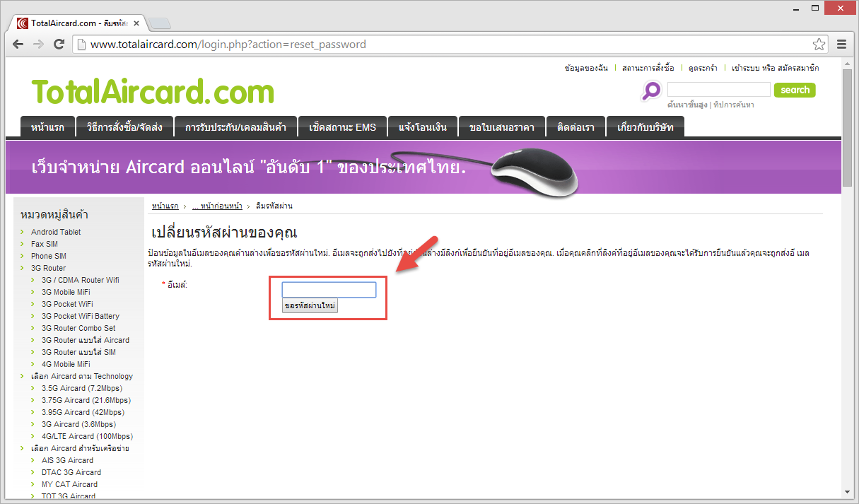Click the TotalAircard.com logo
Viewport: 859px width, 504px height.
[153, 93]
